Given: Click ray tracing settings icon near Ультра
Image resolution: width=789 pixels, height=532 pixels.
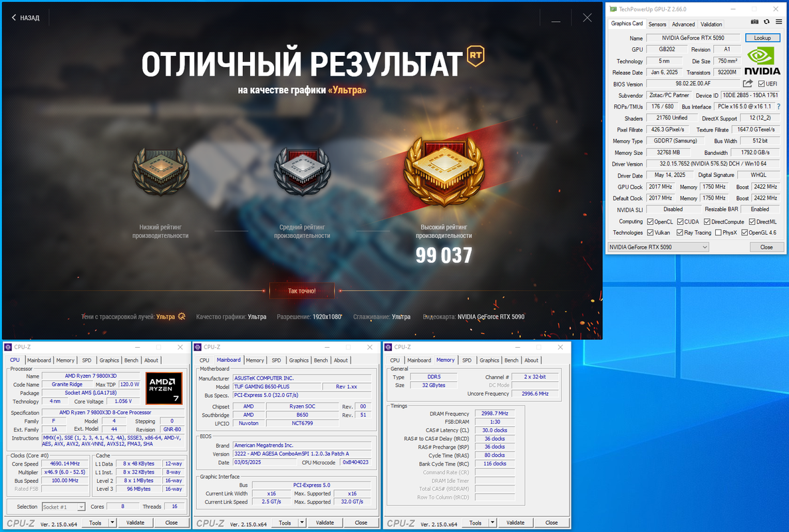Looking at the screenshot, I should pyautogui.click(x=182, y=317).
